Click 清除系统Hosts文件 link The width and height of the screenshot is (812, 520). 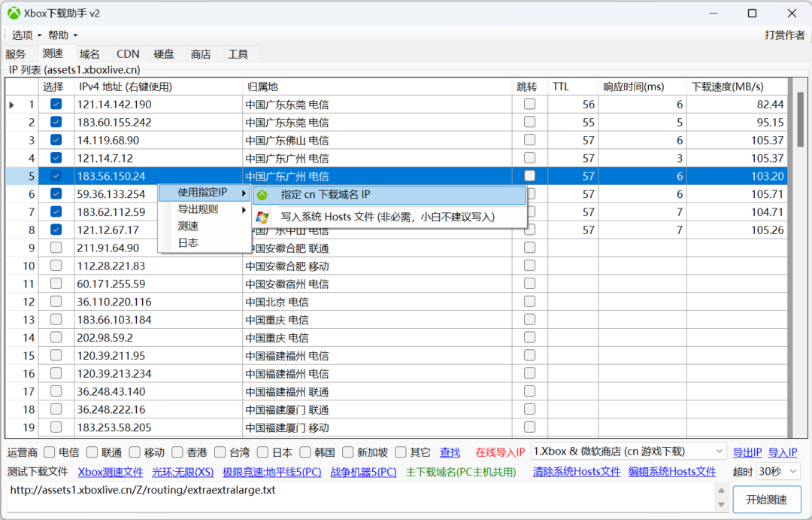[x=576, y=471]
